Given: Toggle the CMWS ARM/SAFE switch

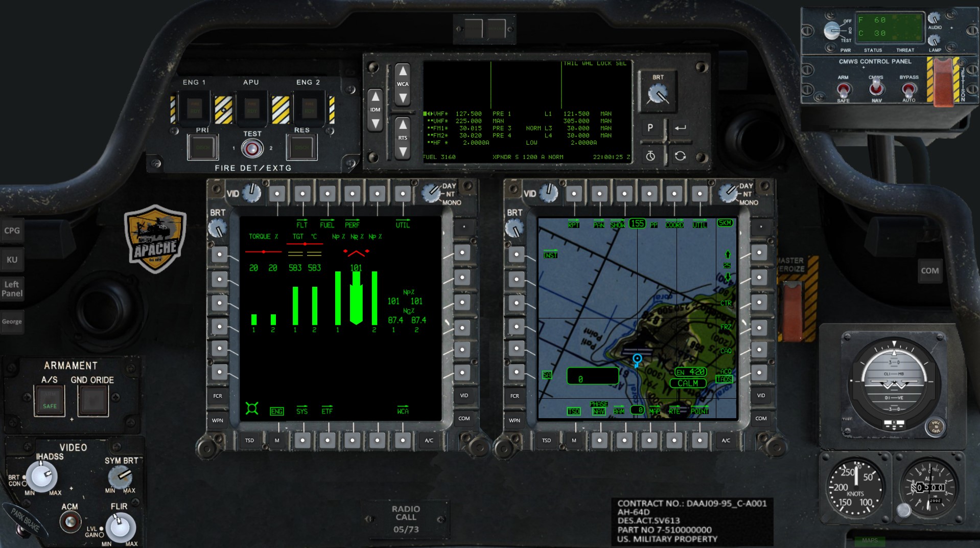Looking at the screenshot, I should (x=843, y=90).
